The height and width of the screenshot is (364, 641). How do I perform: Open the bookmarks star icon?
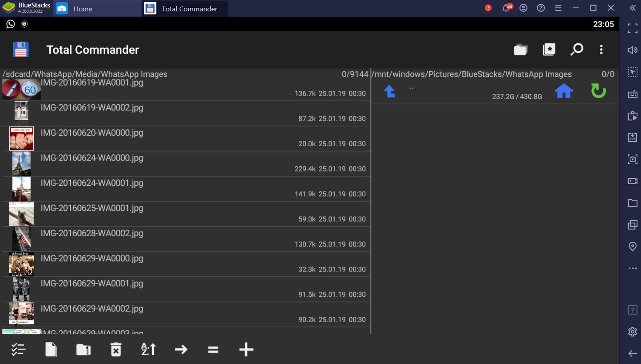pos(549,50)
